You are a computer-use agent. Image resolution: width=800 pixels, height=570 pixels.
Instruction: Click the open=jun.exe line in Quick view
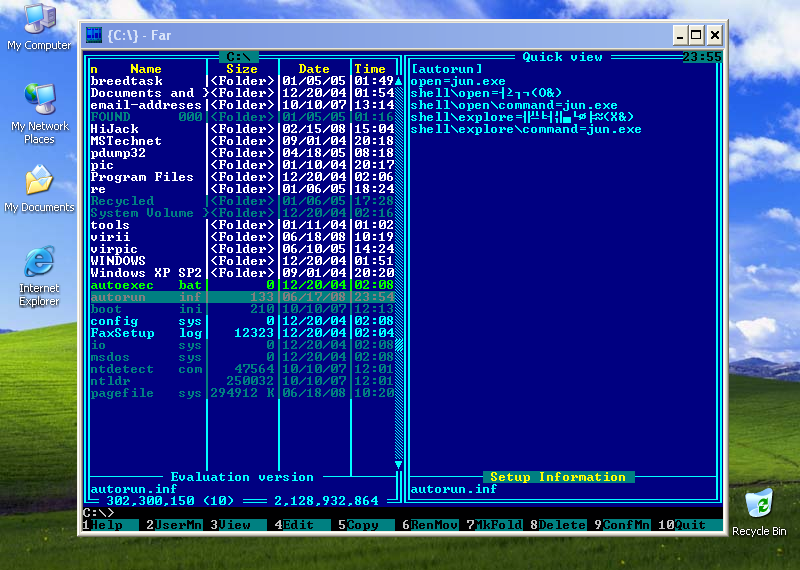tap(458, 81)
